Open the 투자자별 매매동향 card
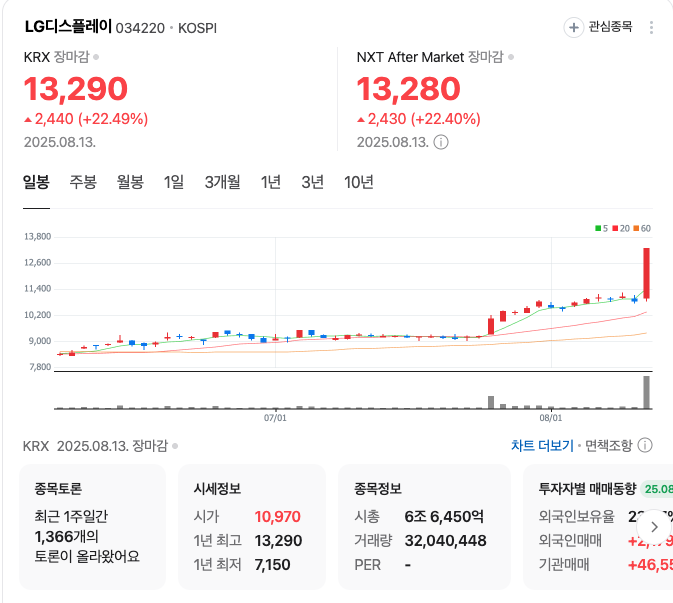The height and width of the screenshot is (603, 673). click(x=598, y=527)
